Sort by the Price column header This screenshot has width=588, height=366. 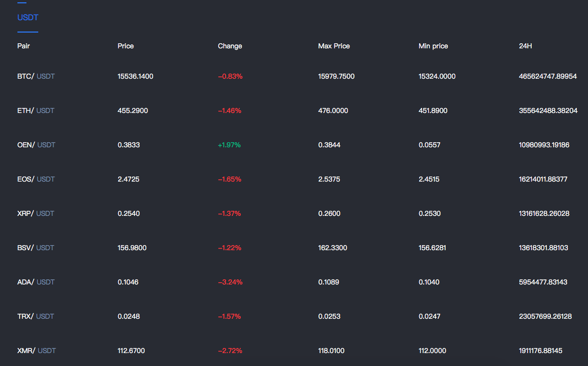[125, 46]
